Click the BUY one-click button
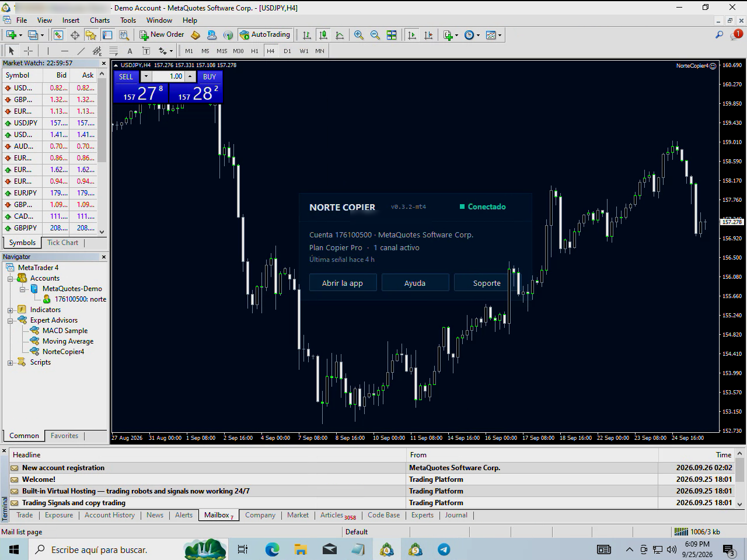The width and height of the screenshot is (747, 560). [x=210, y=76]
